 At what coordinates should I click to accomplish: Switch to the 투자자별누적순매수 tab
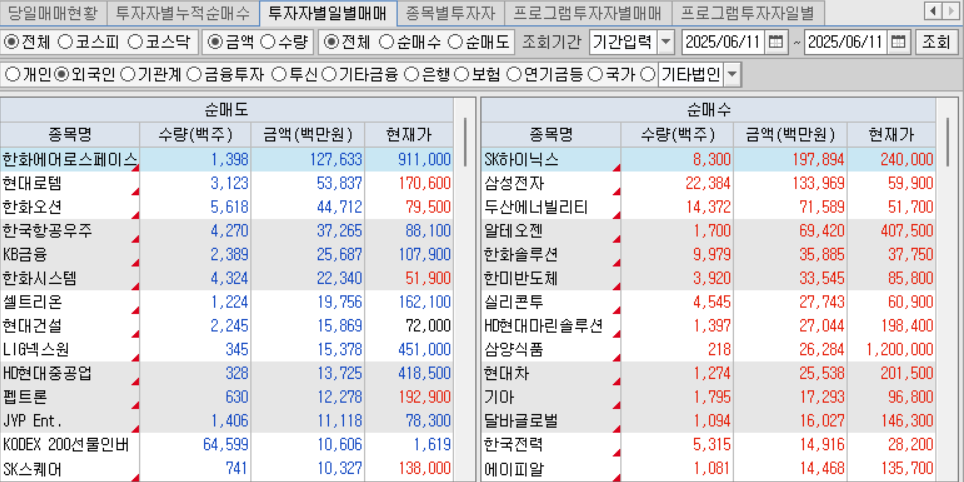(x=183, y=12)
